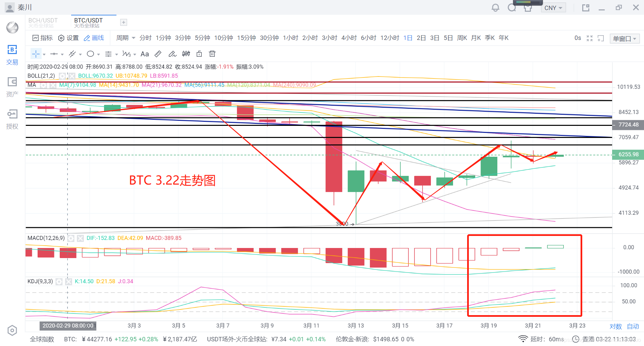The image size is (644, 346).
Task: Click the network latency wifi icon
Action: [523, 339]
